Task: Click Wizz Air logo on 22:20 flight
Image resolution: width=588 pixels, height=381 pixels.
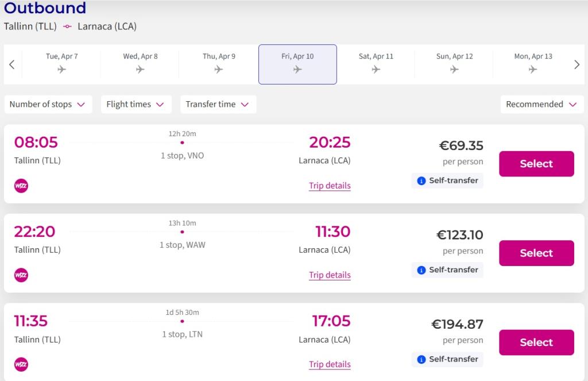Action: (21, 275)
